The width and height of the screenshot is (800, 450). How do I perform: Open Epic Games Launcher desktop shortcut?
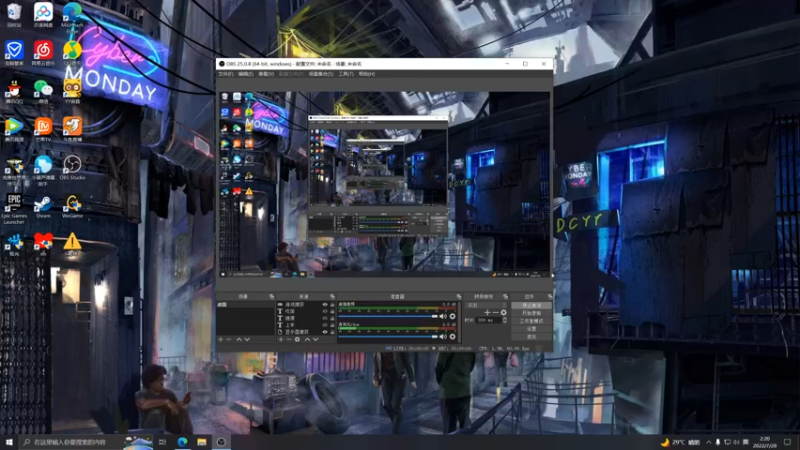14,209
